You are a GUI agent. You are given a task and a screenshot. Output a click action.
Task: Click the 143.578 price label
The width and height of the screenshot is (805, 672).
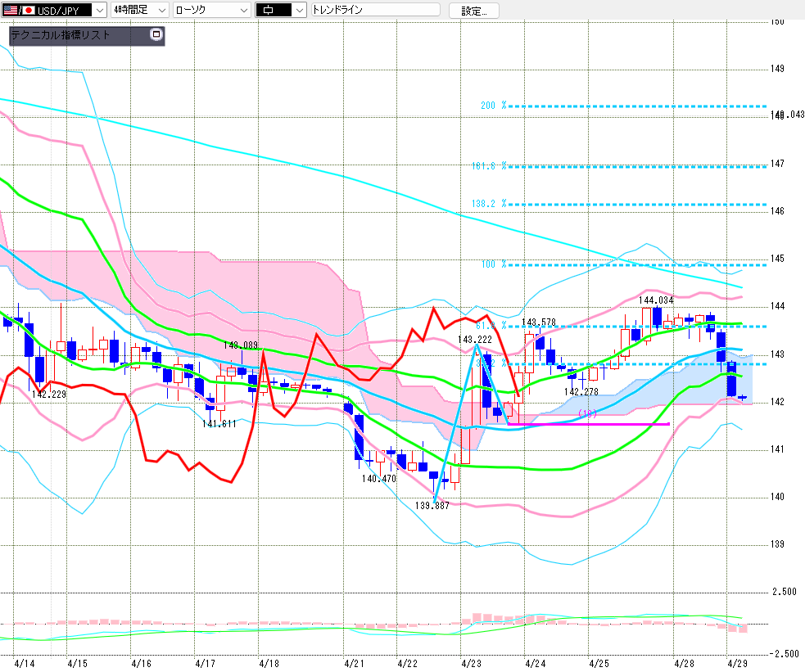[x=539, y=322]
